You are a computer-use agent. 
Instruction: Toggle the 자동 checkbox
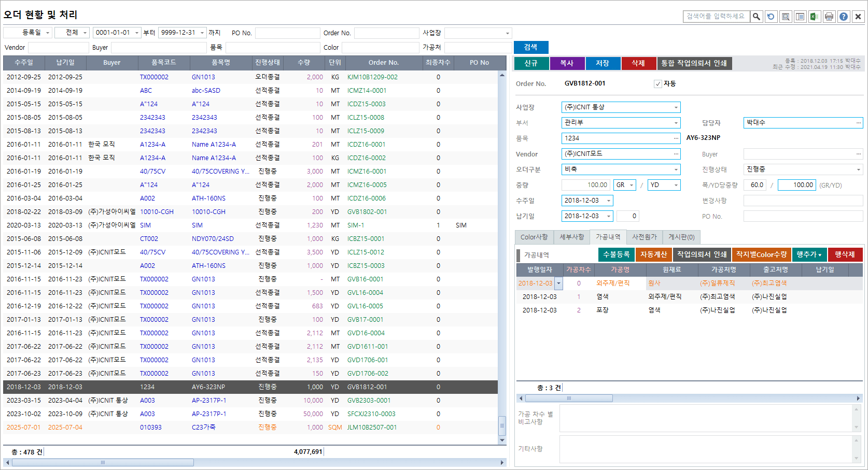pos(658,84)
